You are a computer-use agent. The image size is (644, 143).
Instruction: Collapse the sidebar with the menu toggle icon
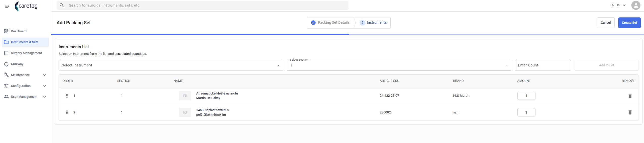(x=7, y=6)
